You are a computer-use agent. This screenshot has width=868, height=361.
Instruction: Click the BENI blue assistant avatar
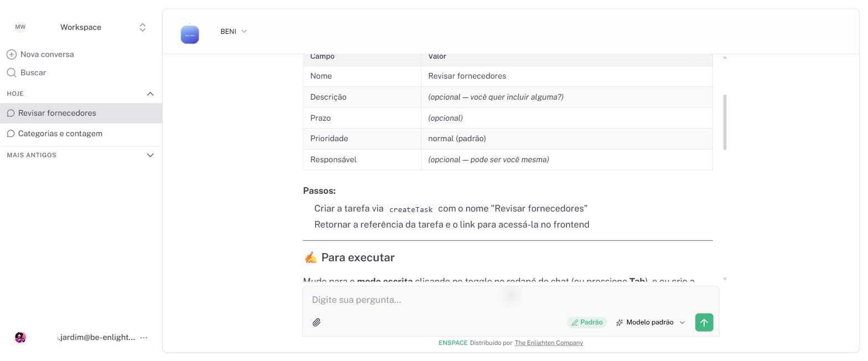(x=190, y=34)
